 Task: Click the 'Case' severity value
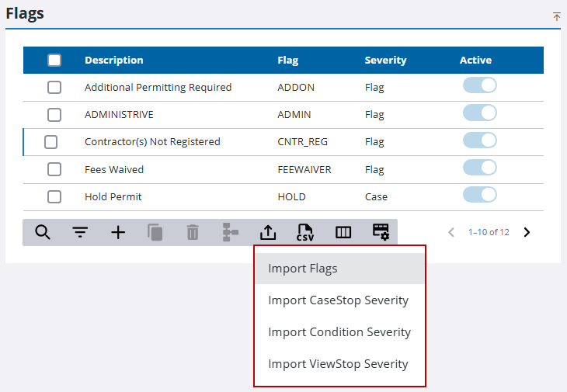pos(376,197)
